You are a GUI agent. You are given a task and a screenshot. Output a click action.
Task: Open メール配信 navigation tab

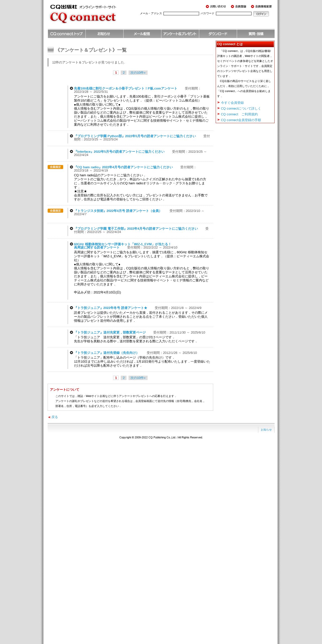[x=142, y=34]
